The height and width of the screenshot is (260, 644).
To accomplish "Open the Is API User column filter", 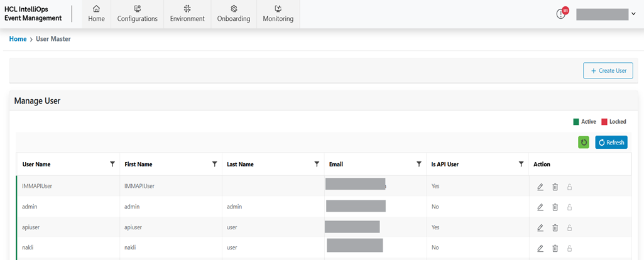I will point(521,164).
